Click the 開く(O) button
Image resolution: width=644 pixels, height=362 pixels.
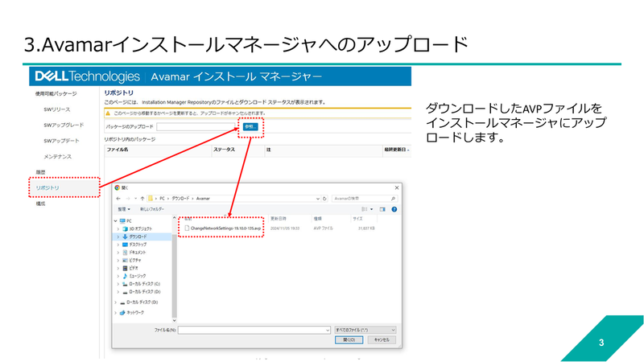point(349,339)
